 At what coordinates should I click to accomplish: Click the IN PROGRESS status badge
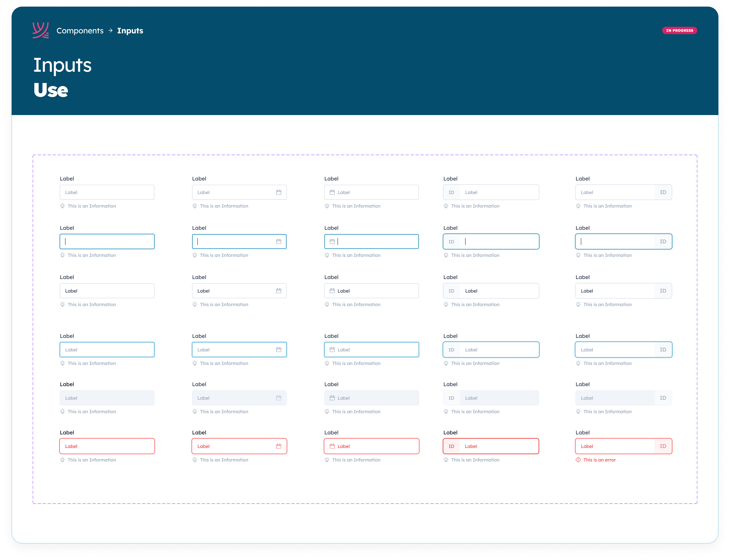679,30
